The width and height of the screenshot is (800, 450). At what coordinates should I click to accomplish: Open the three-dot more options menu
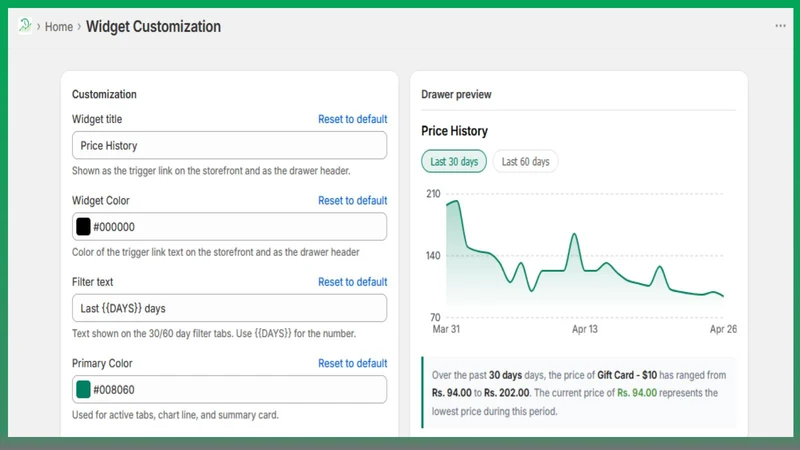780,26
